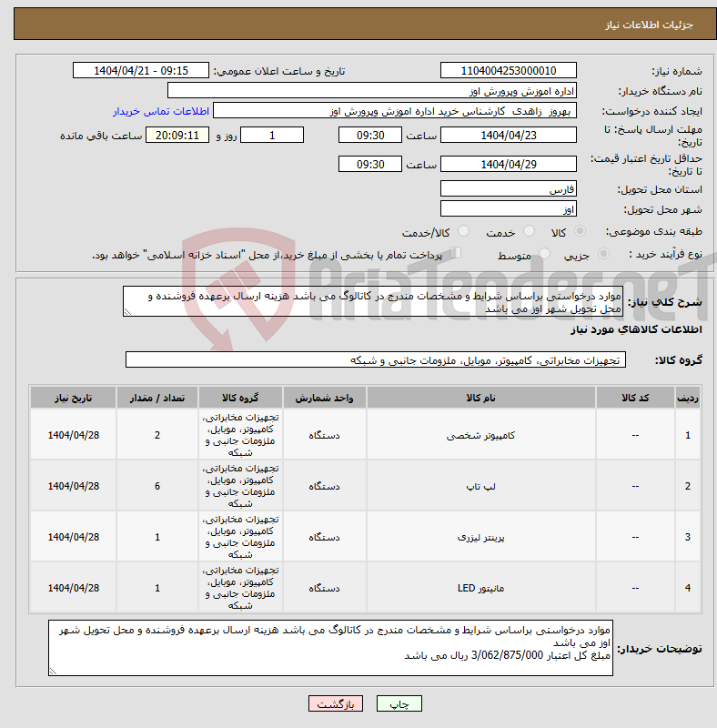Click the price validity date 1404/04/29
Viewport: 717px width, 728px height.
pos(509,164)
